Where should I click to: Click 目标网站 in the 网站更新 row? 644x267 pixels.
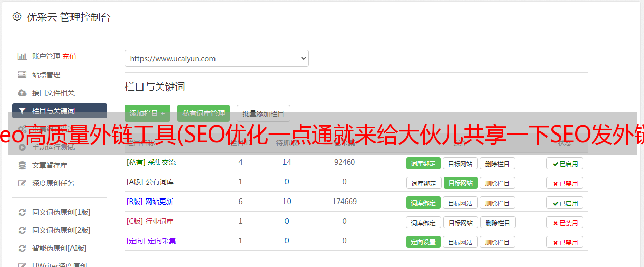pos(460,203)
